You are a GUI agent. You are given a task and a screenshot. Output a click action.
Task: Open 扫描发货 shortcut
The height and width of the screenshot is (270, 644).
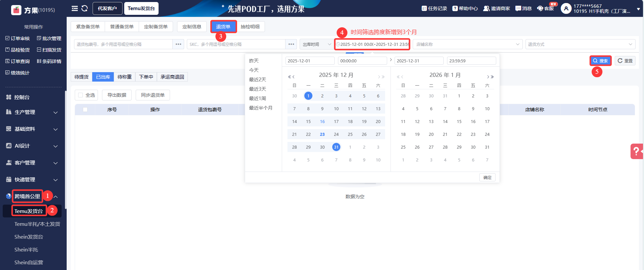pyautogui.click(x=49, y=50)
